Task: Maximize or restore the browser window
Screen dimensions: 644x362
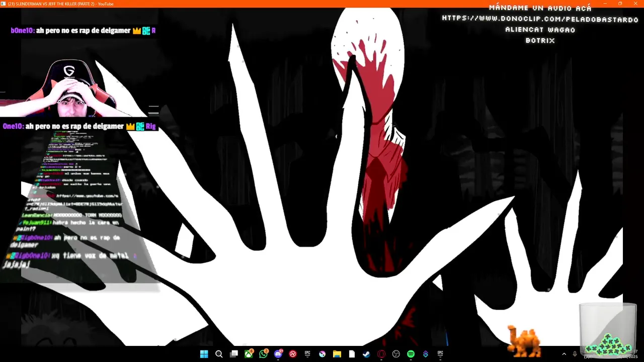Action: click(620, 4)
